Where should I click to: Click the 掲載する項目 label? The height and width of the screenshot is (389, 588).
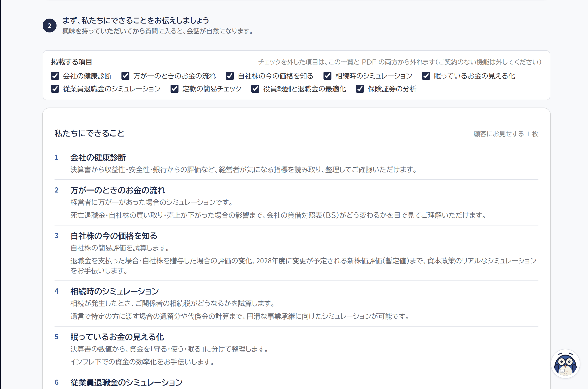click(x=71, y=62)
